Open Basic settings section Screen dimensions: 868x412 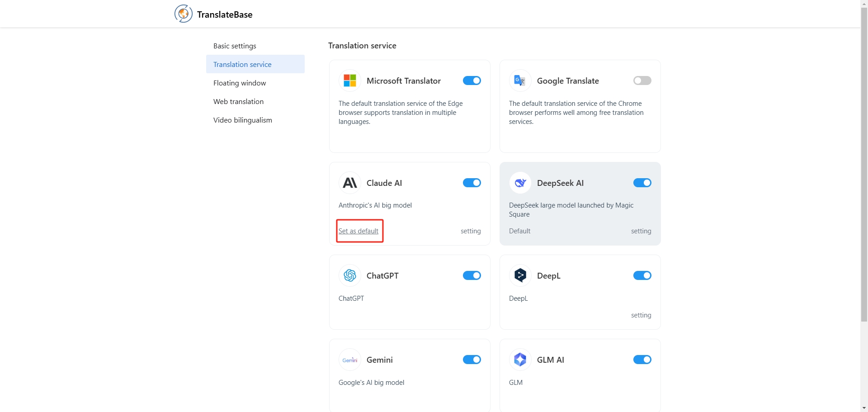[x=255, y=46]
